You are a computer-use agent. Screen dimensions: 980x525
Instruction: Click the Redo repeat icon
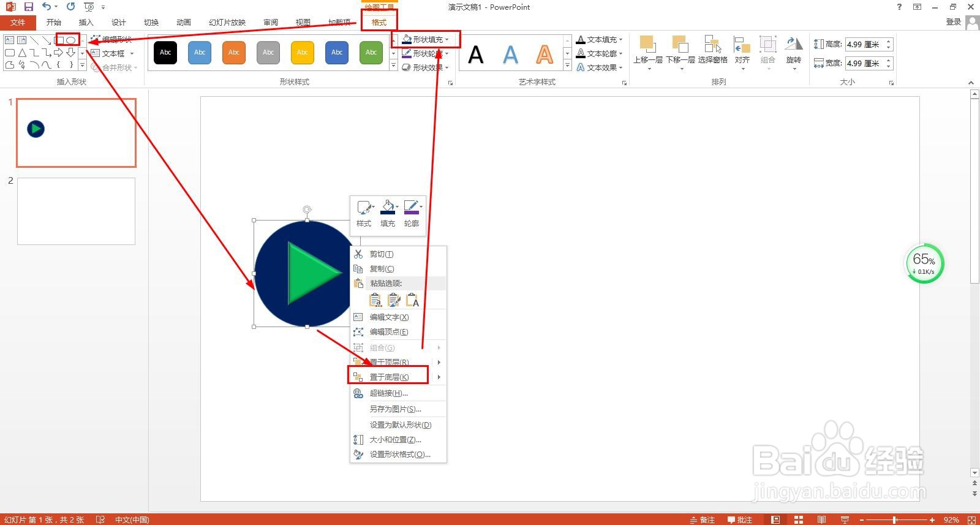(x=70, y=7)
